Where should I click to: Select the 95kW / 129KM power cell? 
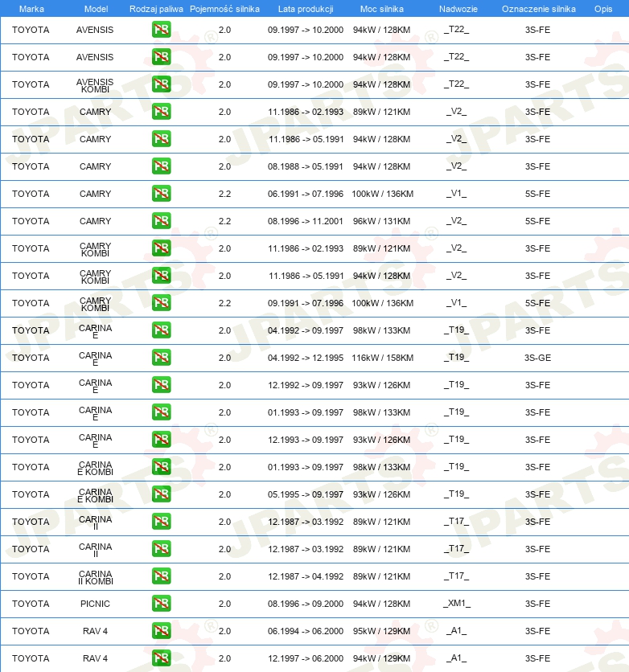(x=381, y=631)
